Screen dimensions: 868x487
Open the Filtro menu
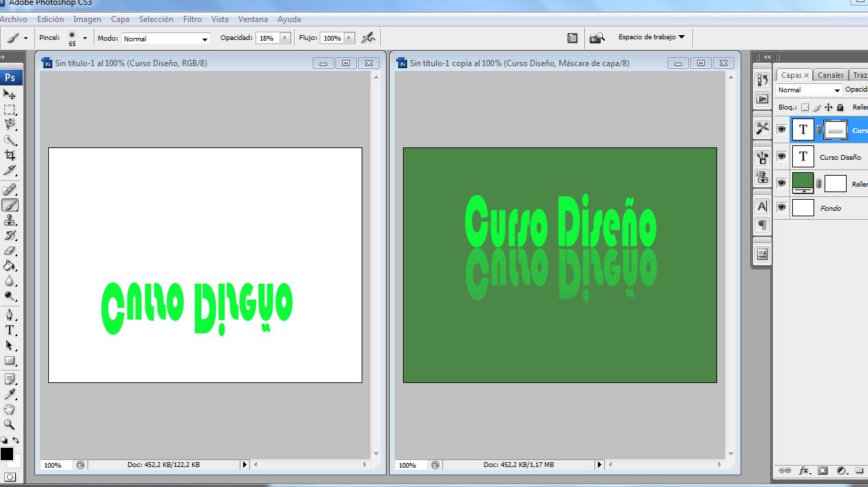click(192, 19)
